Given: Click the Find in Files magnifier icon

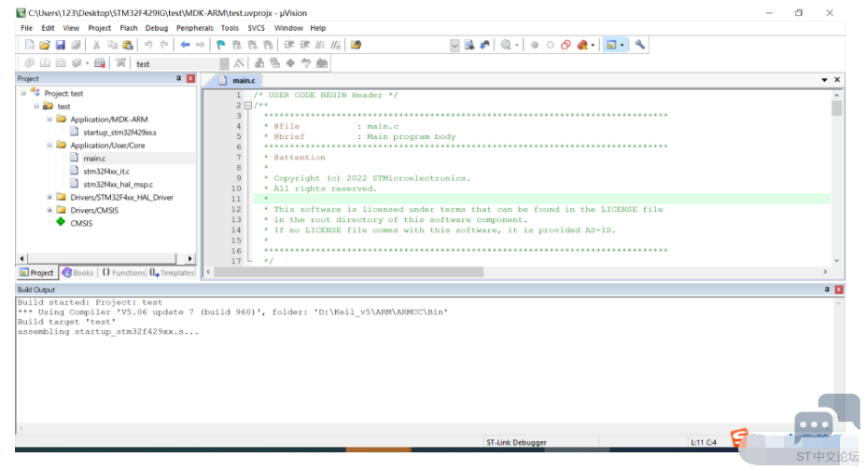Looking at the screenshot, I should [x=469, y=45].
